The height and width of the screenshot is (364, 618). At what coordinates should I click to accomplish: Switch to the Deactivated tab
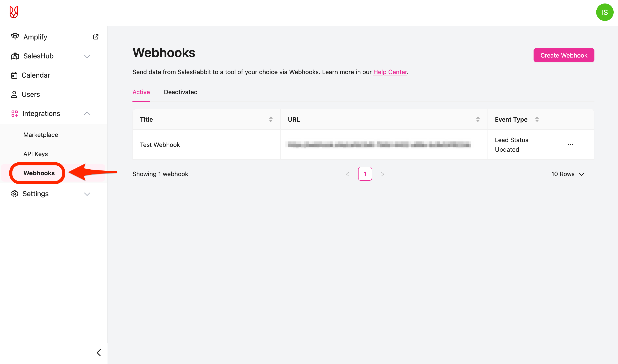click(x=180, y=92)
